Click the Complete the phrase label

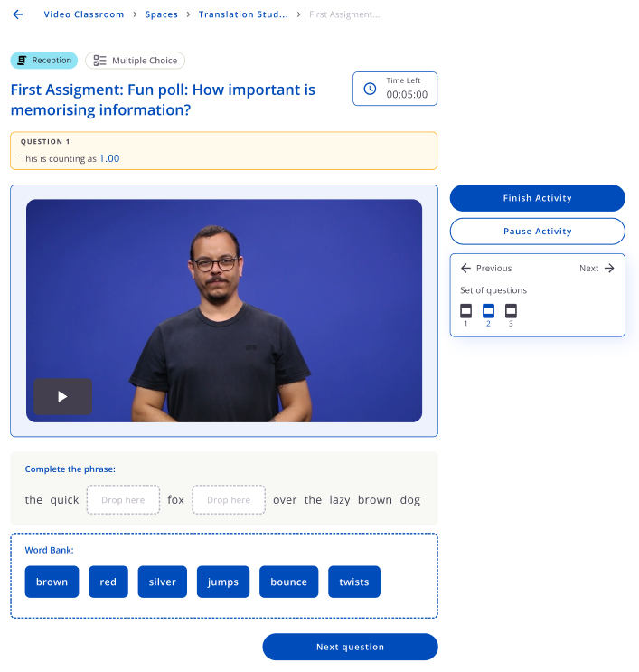(70, 469)
